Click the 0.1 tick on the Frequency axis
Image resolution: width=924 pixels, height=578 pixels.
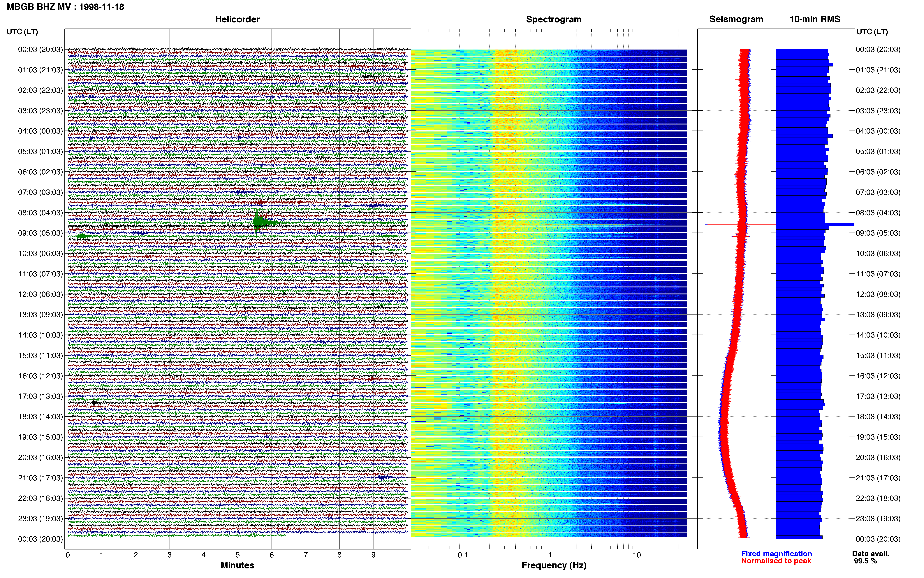463,555
